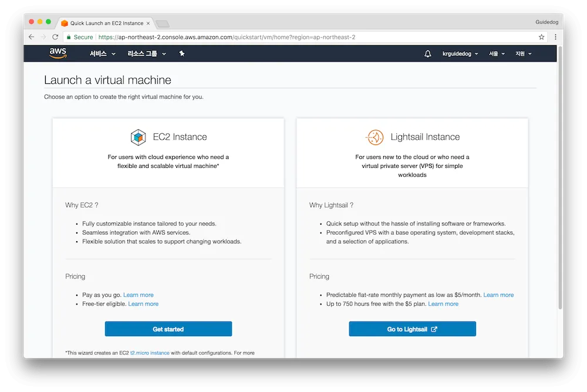Click the t2.micro instance link
The width and height of the screenshot is (587, 392).
[x=150, y=353]
